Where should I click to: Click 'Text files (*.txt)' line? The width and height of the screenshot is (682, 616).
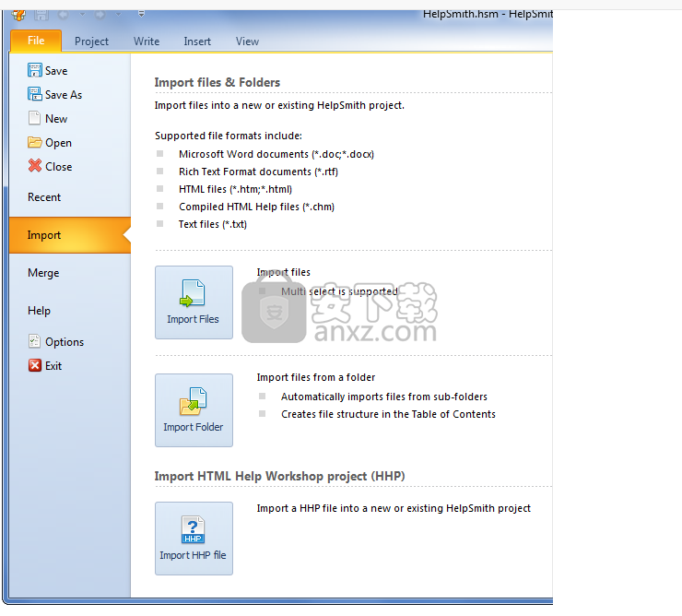point(213,224)
